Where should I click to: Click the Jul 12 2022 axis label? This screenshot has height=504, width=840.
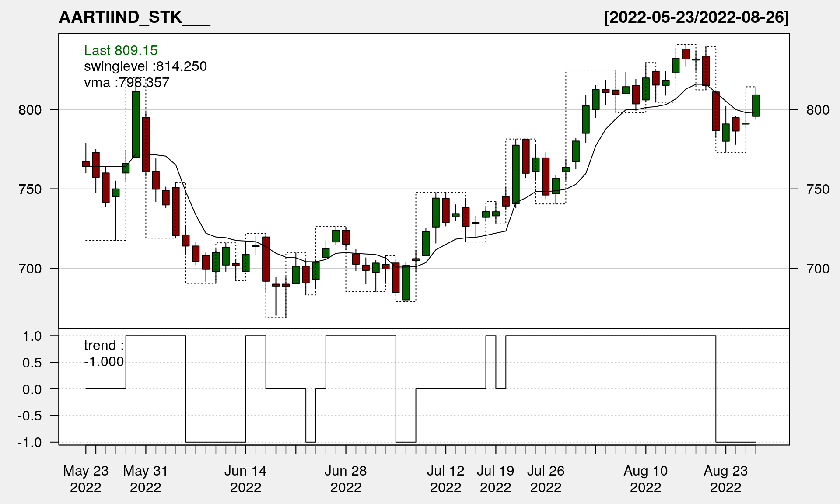[x=445, y=479]
